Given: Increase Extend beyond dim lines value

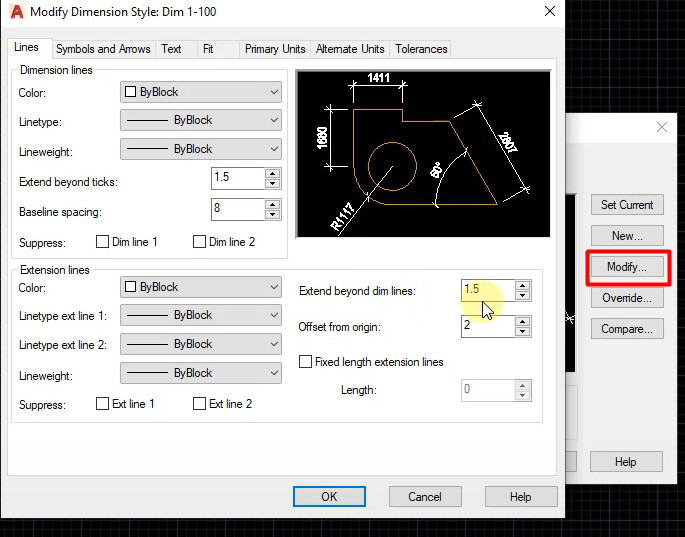Looking at the screenshot, I should point(522,286).
